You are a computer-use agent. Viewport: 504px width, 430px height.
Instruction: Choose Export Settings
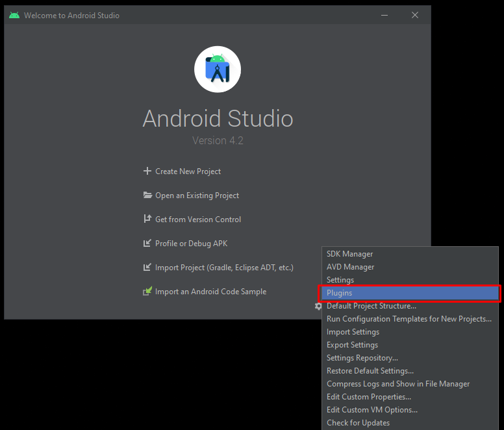tap(410, 345)
